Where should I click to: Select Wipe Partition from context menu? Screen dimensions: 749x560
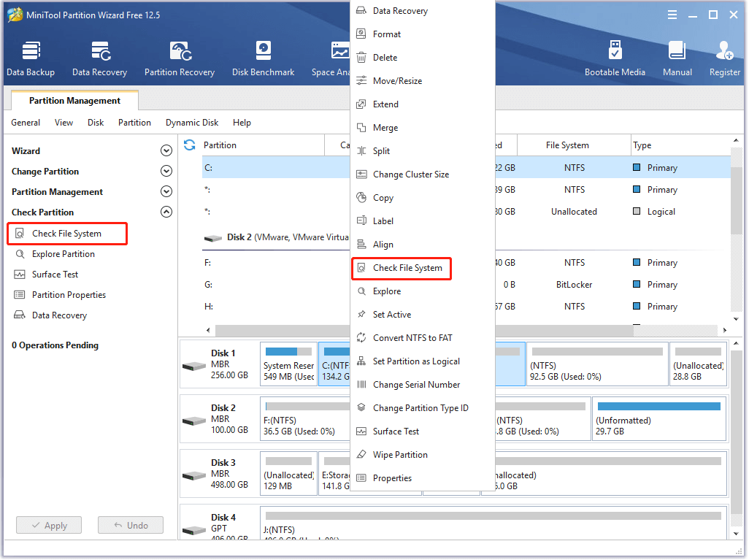[x=400, y=455]
